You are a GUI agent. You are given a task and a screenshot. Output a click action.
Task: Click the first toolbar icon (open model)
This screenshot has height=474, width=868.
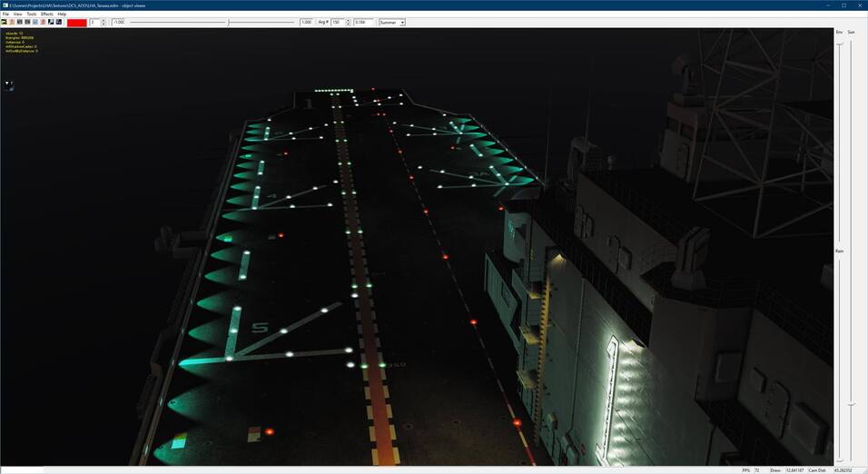pyautogui.click(x=5, y=22)
